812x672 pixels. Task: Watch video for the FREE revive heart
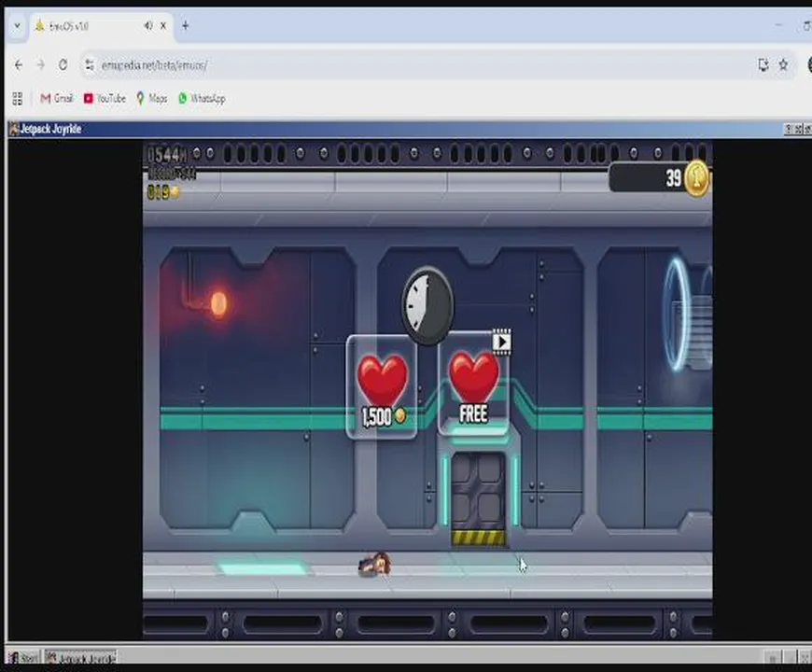tap(473, 385)
